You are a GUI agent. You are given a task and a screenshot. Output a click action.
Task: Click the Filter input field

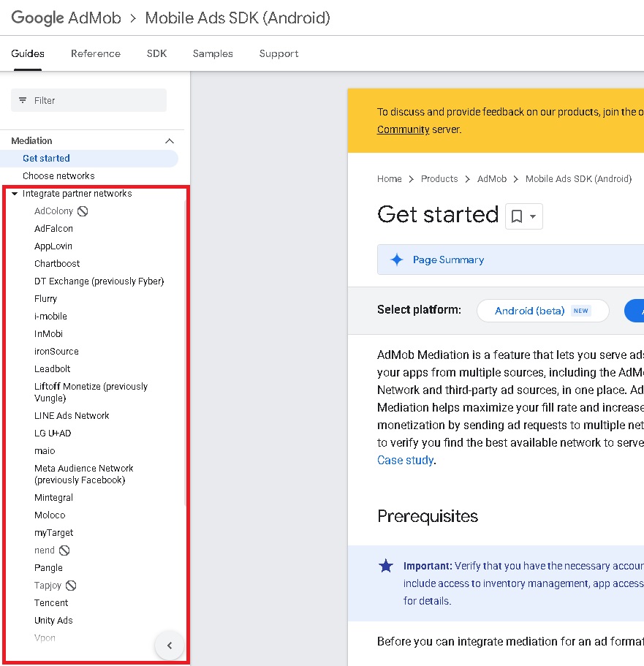[x=95, y=100]
